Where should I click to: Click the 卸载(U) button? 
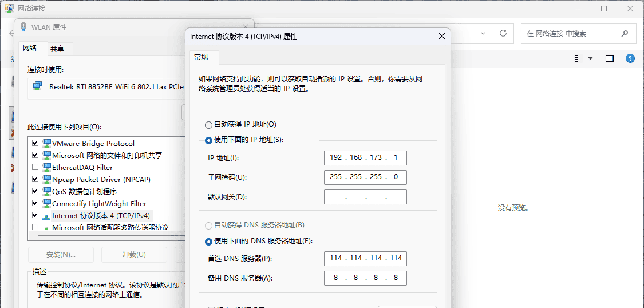[134, 255]
